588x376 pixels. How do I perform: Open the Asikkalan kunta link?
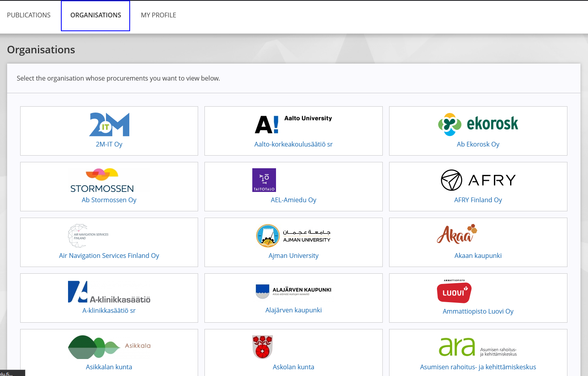(x=109, y=367)
